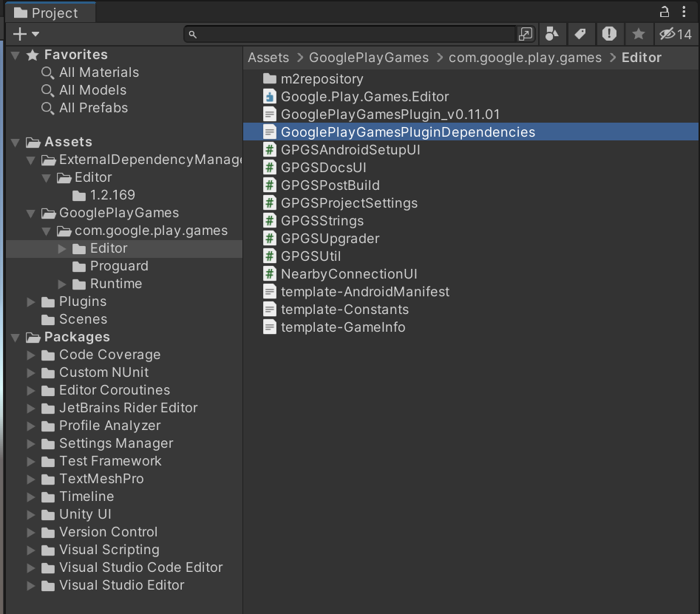The image size is (700, 614).
Task: Go to com.google.play.games in breadcrumb
Action: point(525,58)
